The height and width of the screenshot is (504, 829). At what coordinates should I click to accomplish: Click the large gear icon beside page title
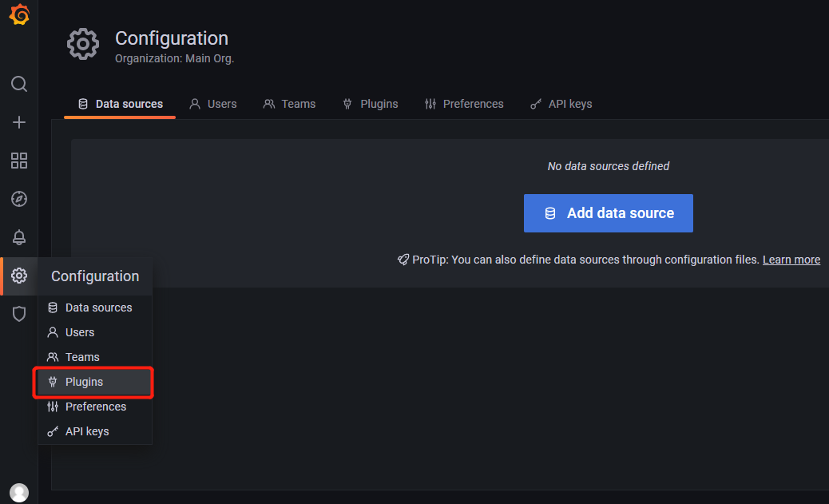click(x=83, y=44)
